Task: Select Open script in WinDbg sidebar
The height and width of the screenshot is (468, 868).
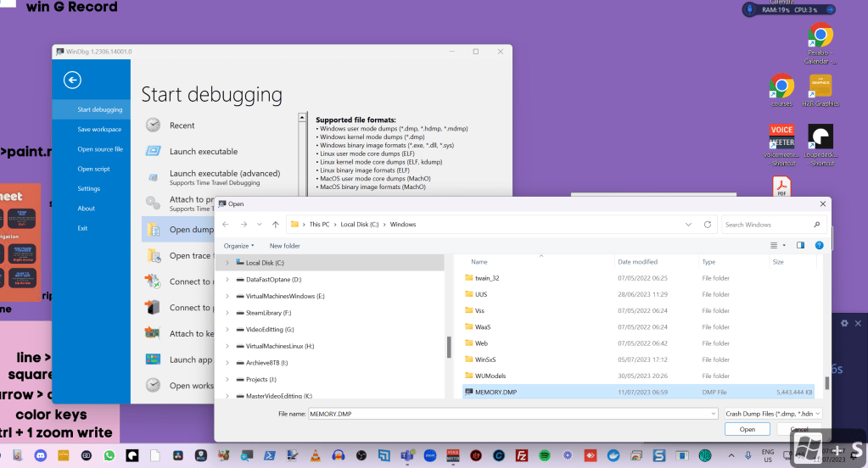Action: click(x=92, y=169)
